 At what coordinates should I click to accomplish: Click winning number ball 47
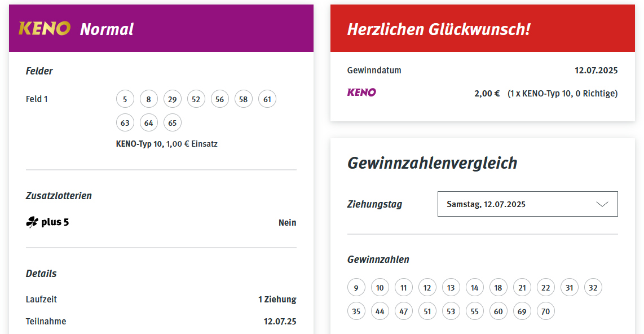point(404,311)
